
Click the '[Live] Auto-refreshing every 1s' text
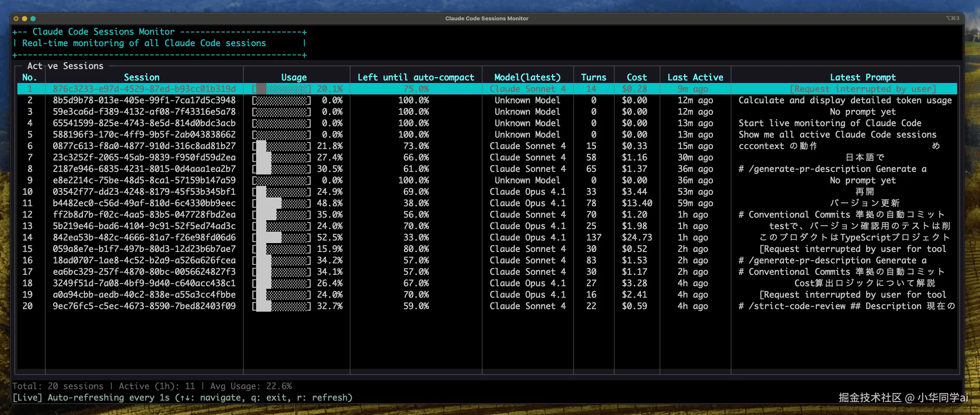coord(91,398)
